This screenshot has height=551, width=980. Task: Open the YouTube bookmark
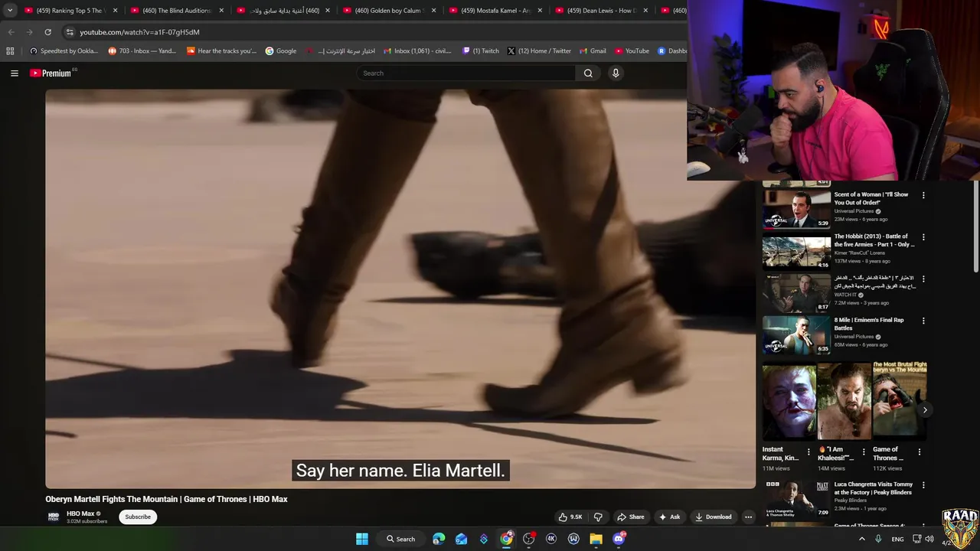[632, 51]
